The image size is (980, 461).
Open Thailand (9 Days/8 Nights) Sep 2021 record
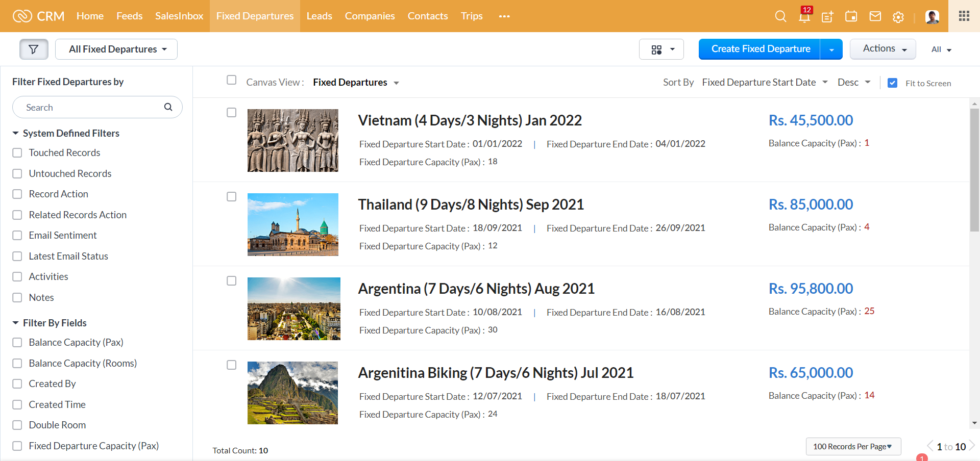tap(471, 204)
